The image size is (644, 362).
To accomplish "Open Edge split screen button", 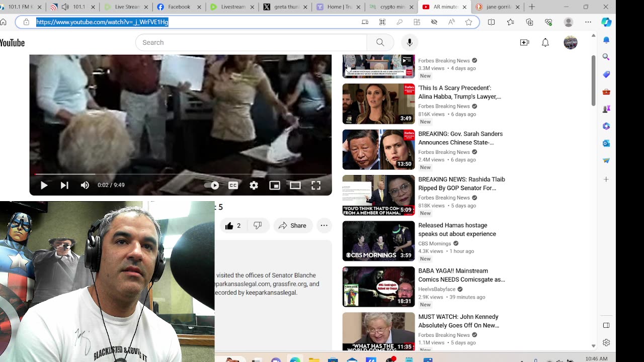I will click(x=492, y=22).
